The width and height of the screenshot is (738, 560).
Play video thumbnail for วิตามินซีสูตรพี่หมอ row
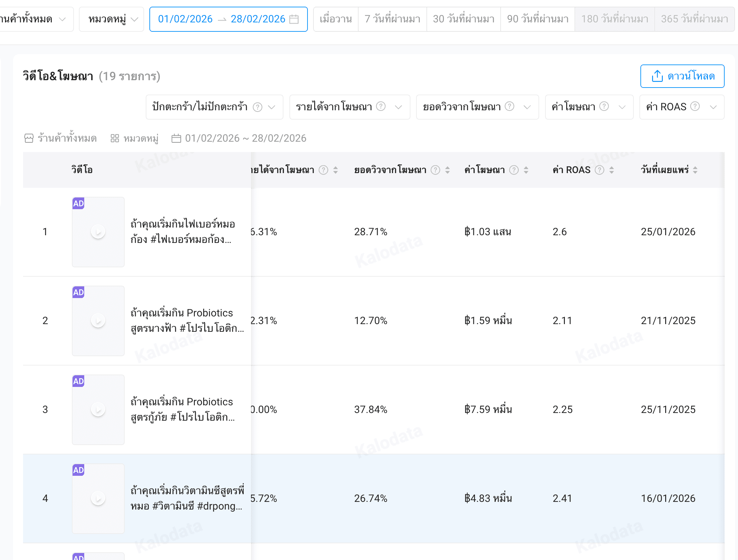pyautogui.click(x=98, y=498)
